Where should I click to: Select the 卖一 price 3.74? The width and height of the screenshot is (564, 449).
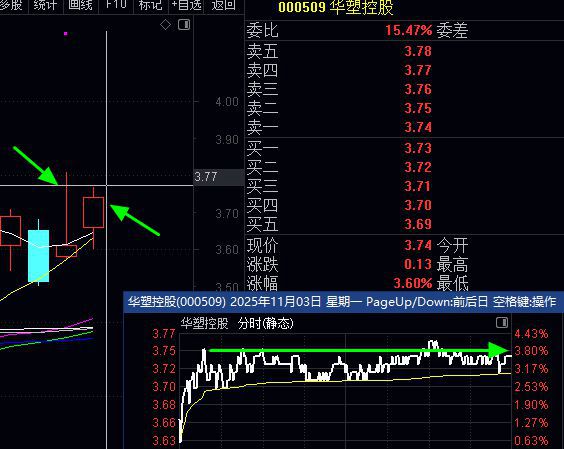click(418, 127)
